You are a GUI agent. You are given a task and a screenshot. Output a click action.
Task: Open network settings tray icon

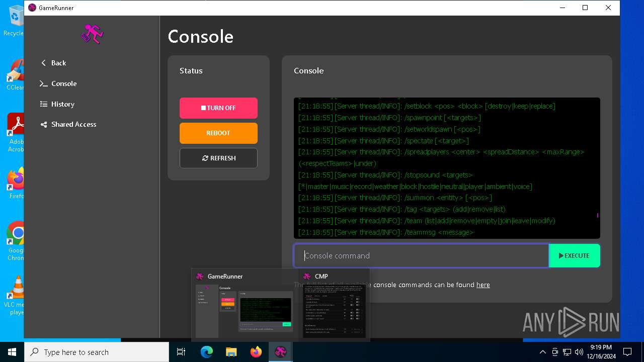pyautogui.click(x=567, y=352)
